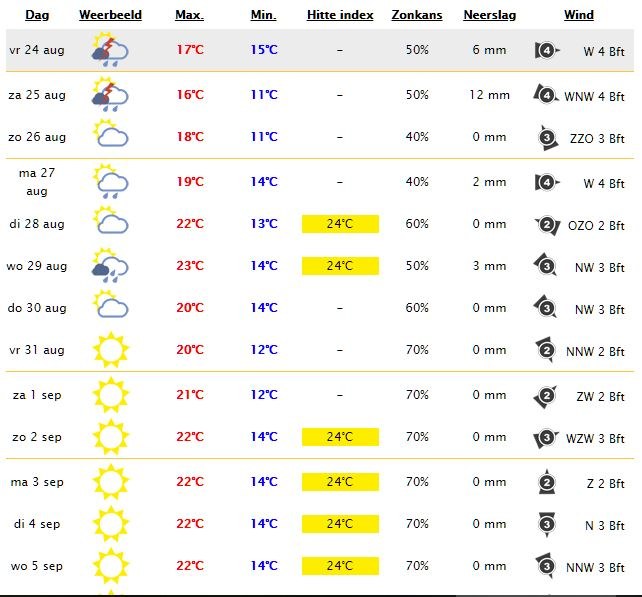Select the wind compass icon for zo 26 aug

pyautogui.click(x=547, y=138)
